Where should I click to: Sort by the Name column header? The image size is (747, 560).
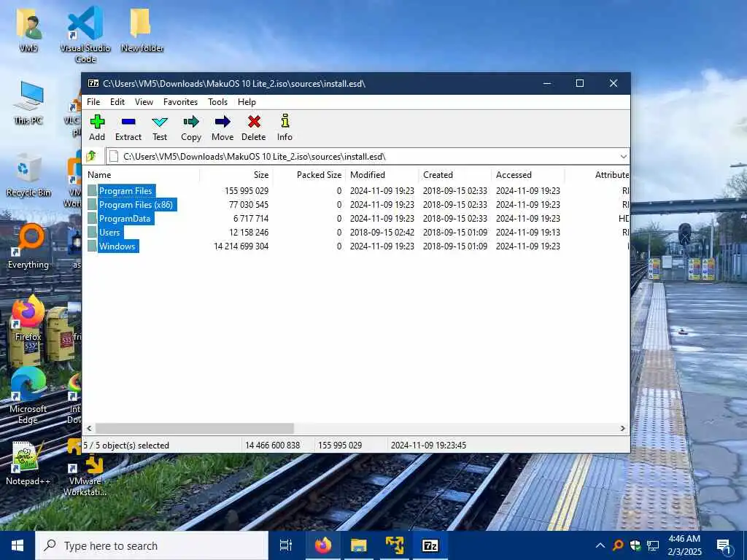pyautogui.click(x=142, y=175)
